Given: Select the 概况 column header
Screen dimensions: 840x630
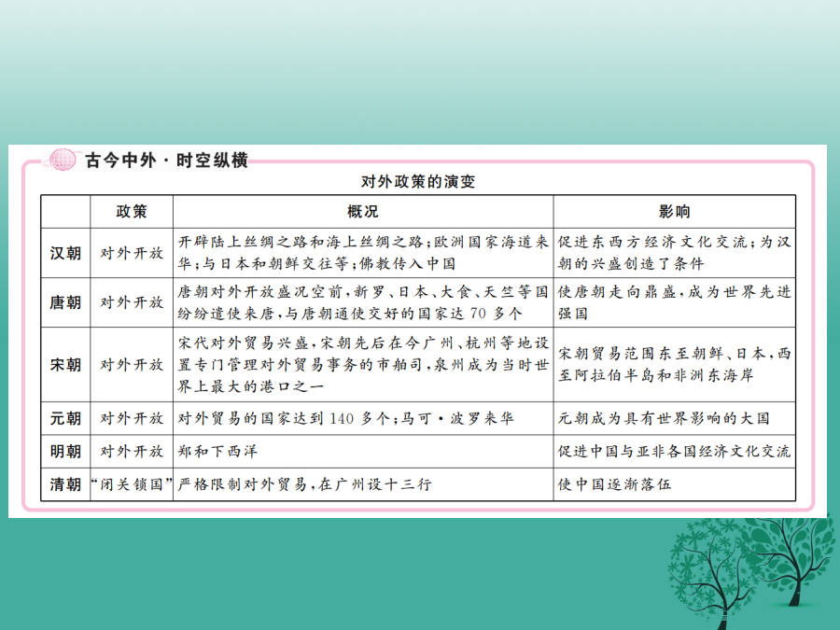Looking at the screenshot, I should click(x=362, y=211).
